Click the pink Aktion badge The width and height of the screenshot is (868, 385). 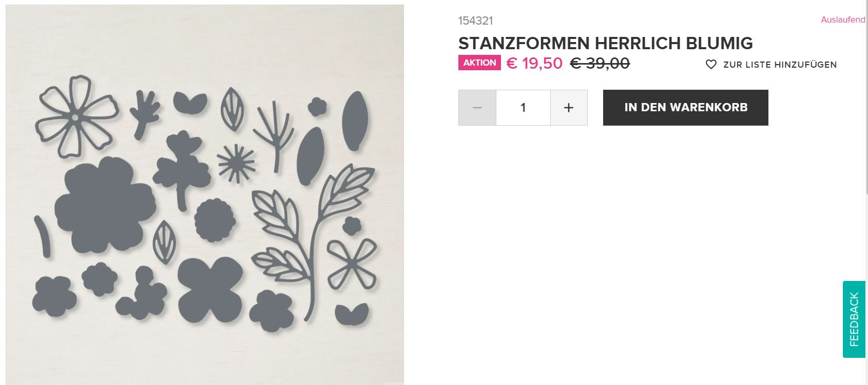(x=479, y=63)
